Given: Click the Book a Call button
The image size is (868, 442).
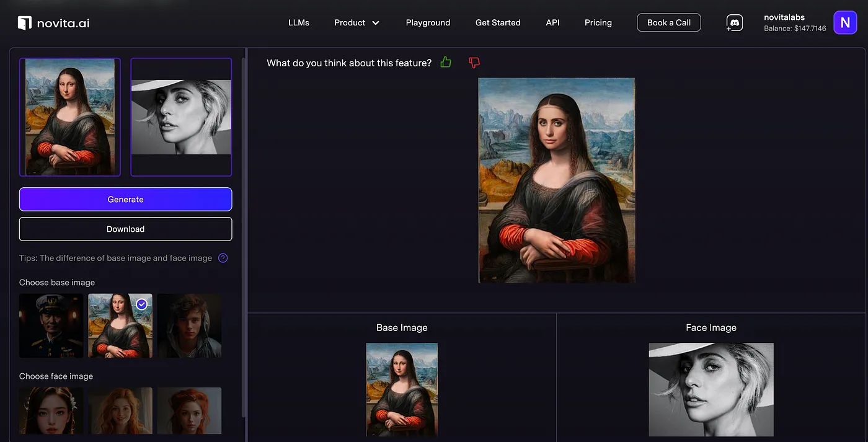Looking at the screenshot, I should pyautogui.click(x=669, y=22).
